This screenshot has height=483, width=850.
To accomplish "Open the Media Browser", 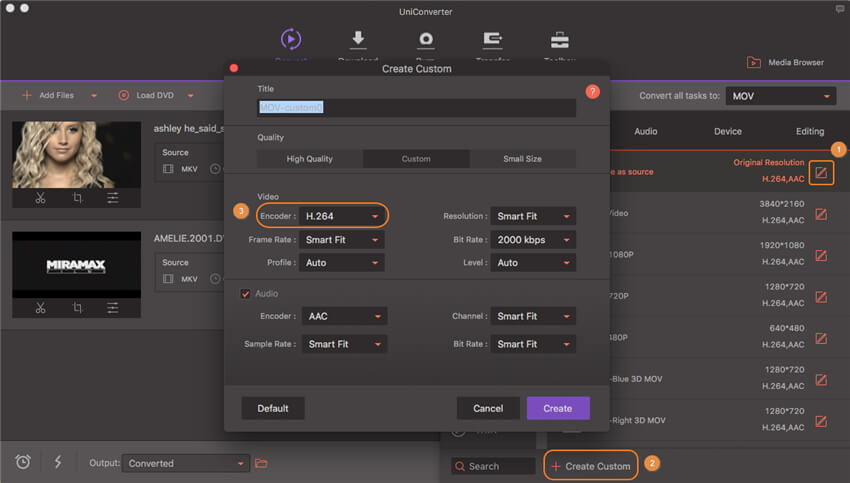I will point(785,62).
